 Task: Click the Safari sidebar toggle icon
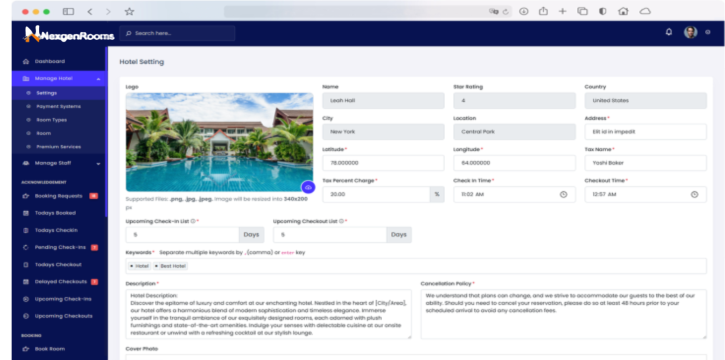point(68,12)
